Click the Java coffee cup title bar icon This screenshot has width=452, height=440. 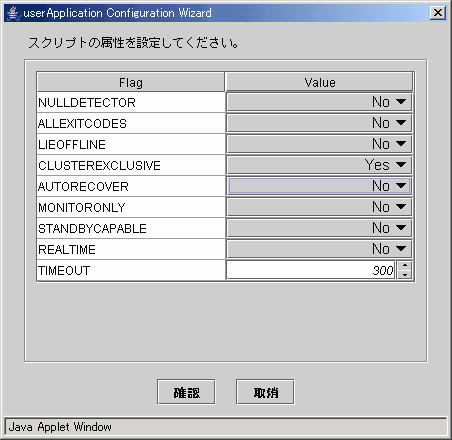13,13
